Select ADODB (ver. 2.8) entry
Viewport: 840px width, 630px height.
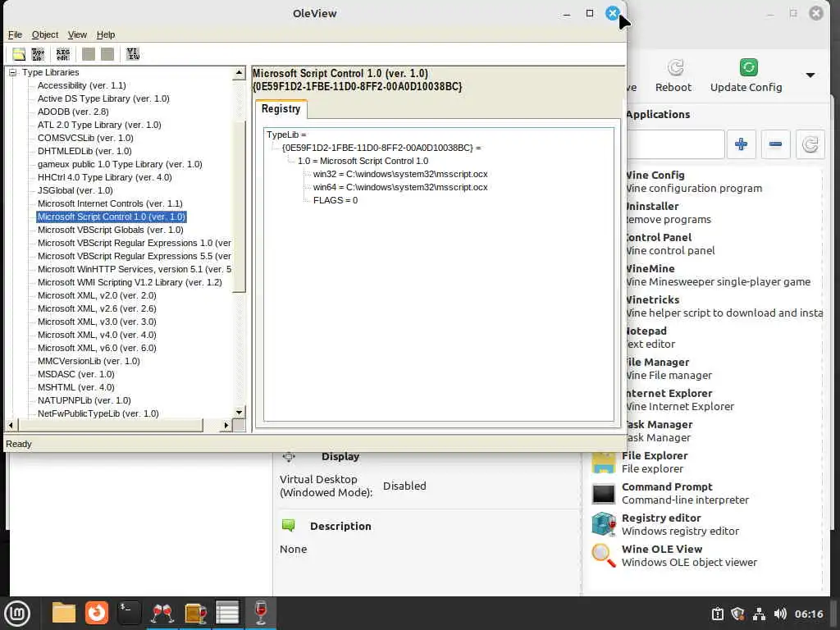(x=73, y=112)
